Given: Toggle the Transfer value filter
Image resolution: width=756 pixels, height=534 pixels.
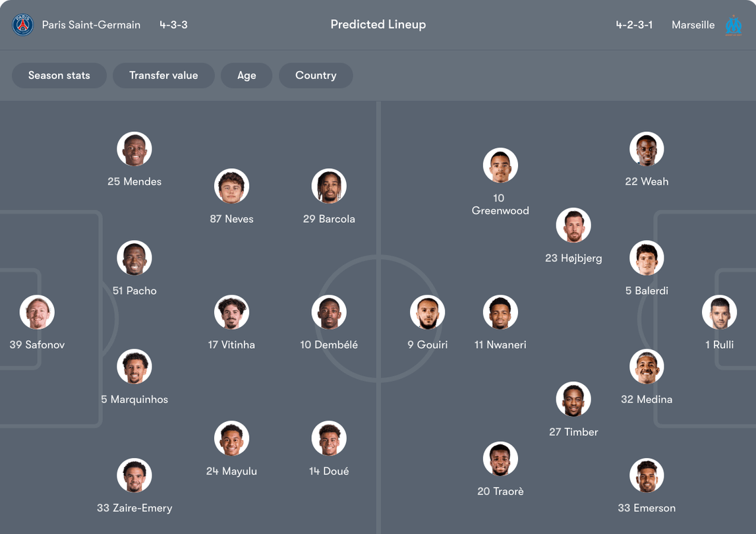Looking at the screenshot, I should [x=163, y=75].
